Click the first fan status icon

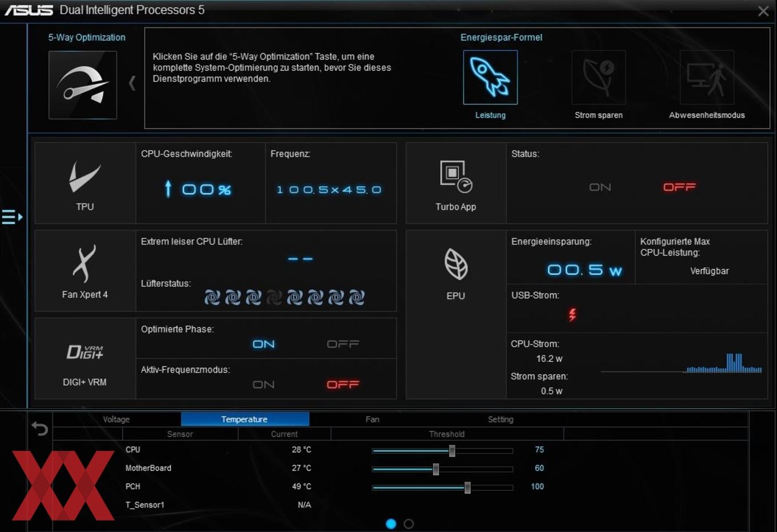[x=212, y=297]
